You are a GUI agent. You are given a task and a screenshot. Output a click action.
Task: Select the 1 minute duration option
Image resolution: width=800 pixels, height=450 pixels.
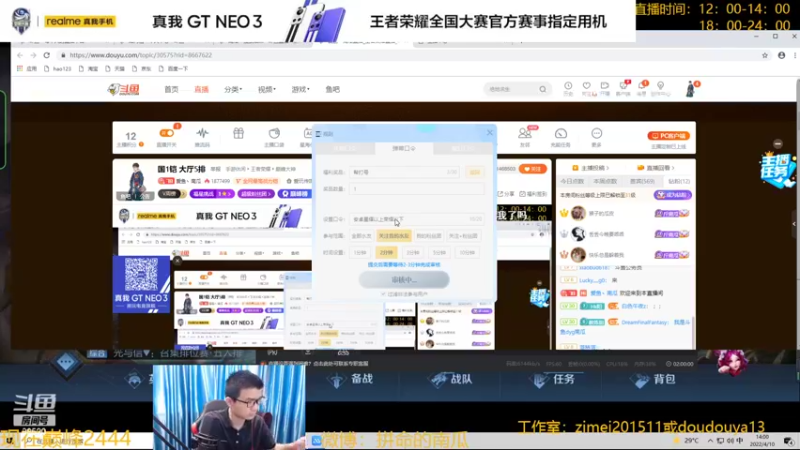[360, 253]
